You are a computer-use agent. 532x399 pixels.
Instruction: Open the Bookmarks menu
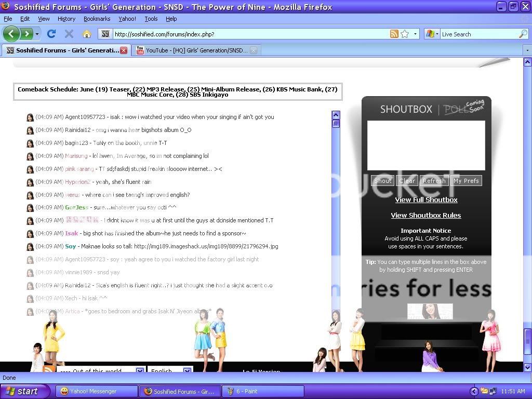click(97, 19)
